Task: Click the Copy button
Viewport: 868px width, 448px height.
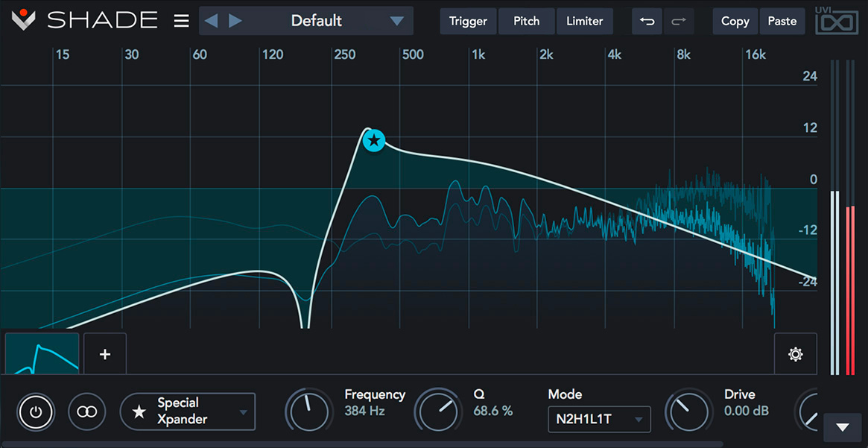Action: pyautogui.click(x=735, y=21)
